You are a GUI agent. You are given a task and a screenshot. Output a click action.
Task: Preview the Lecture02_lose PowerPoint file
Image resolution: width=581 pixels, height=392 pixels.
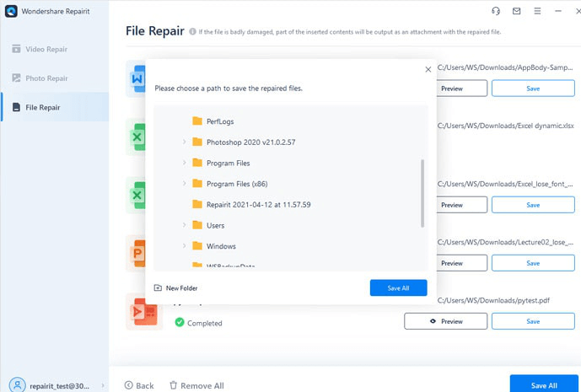pyautogui.click(x=462, y=263)
